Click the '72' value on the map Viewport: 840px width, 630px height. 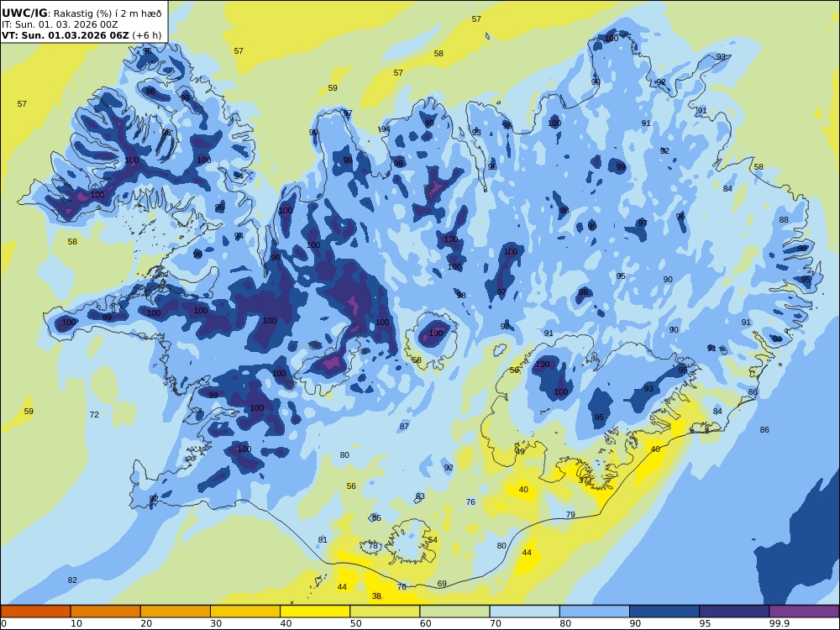tap(94, 415)
